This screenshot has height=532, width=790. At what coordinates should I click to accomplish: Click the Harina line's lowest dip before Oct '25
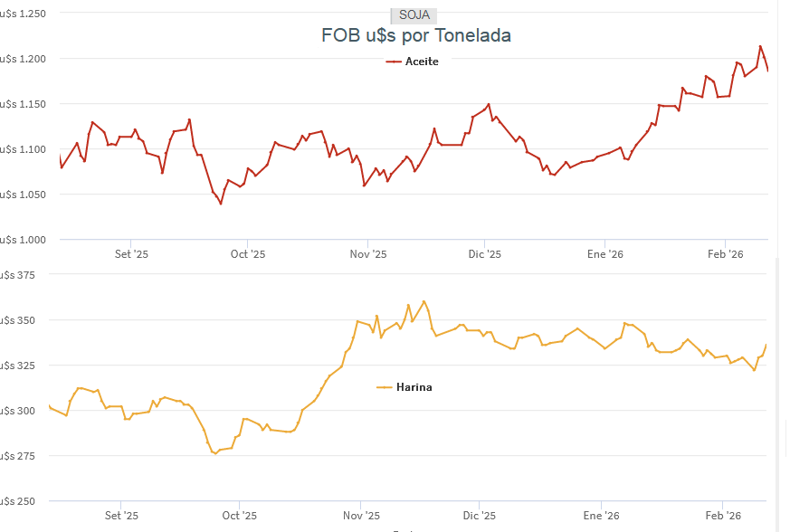(x=215, y=453)
